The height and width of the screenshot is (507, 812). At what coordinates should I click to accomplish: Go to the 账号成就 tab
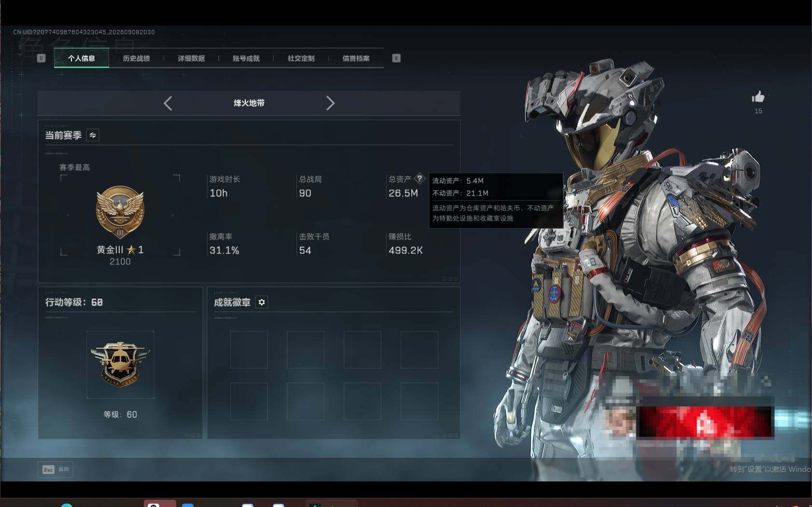tap(246, 58)
